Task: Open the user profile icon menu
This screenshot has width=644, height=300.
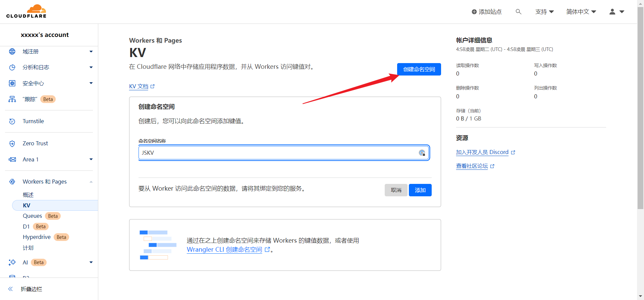Action: [x=612, y=12]
